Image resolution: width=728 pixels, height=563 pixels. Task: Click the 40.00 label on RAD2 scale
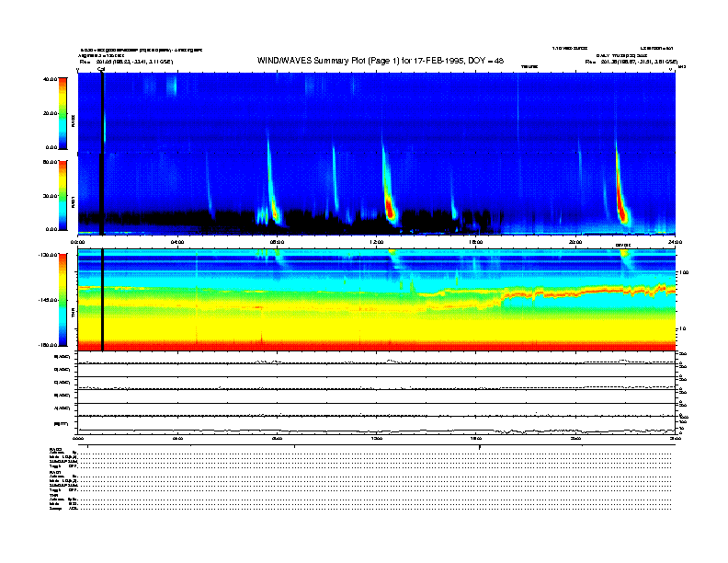click(x=50, y=79)
